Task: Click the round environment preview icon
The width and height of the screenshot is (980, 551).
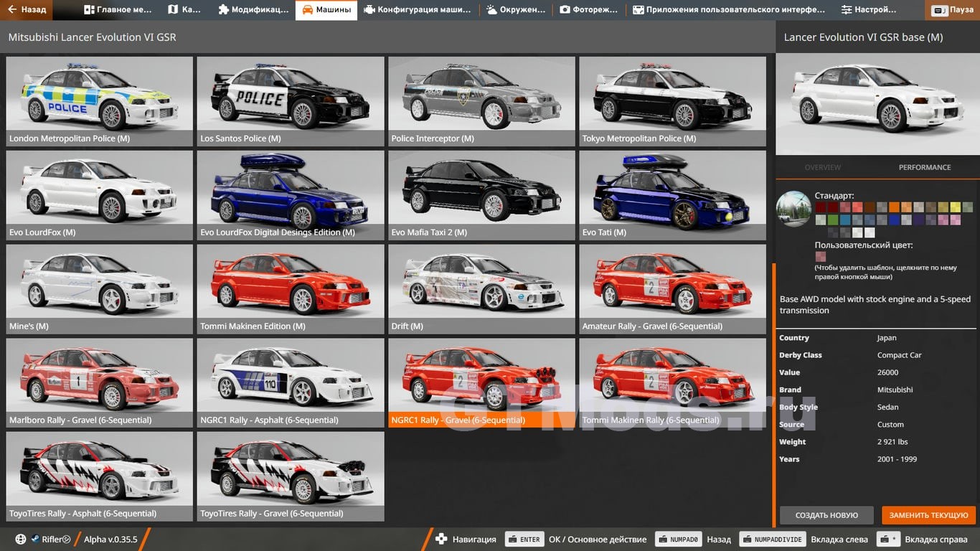Action: click(x=793, y=209)
